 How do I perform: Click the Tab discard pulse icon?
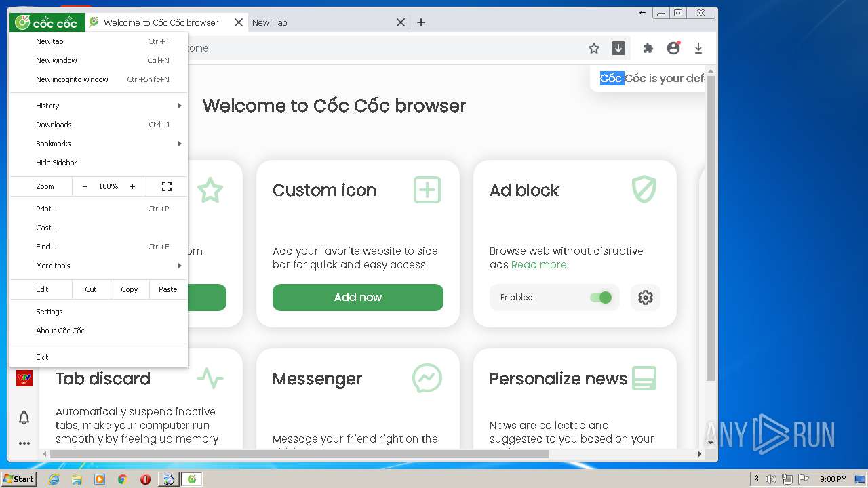pyautogui.click(x=210, y=378)
